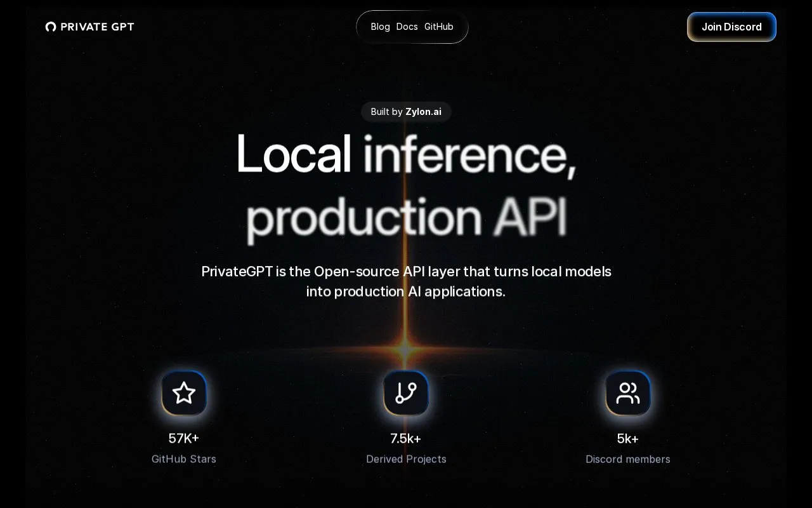This screenshot has width=812, height=508.
Task: Open the Blog menu item
Action: click(x=380, y=27)
